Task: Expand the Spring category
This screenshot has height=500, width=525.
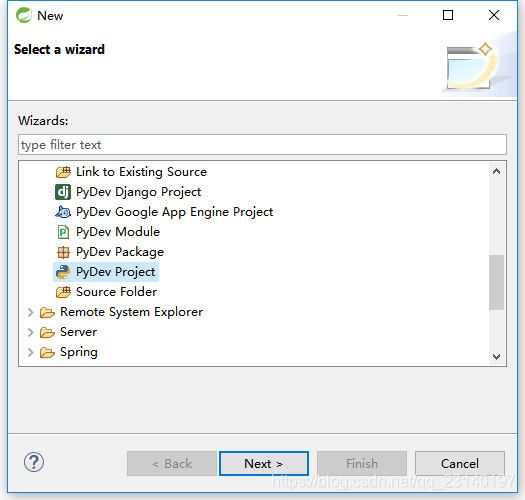Action: coord(30,352)
